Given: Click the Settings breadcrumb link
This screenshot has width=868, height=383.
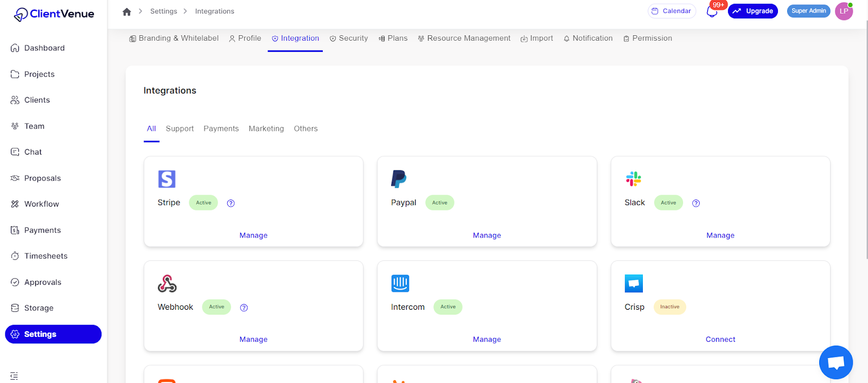Looking at the screenshot, I should pos(163,11).
